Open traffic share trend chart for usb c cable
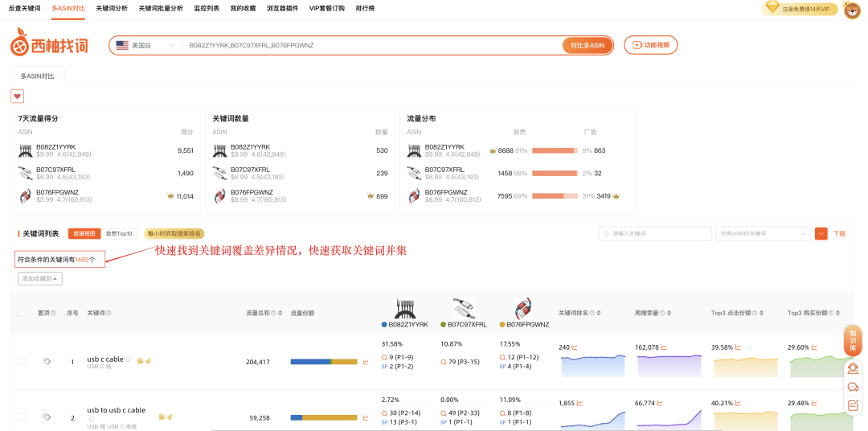The image size is (868, 431). point(366,362)
